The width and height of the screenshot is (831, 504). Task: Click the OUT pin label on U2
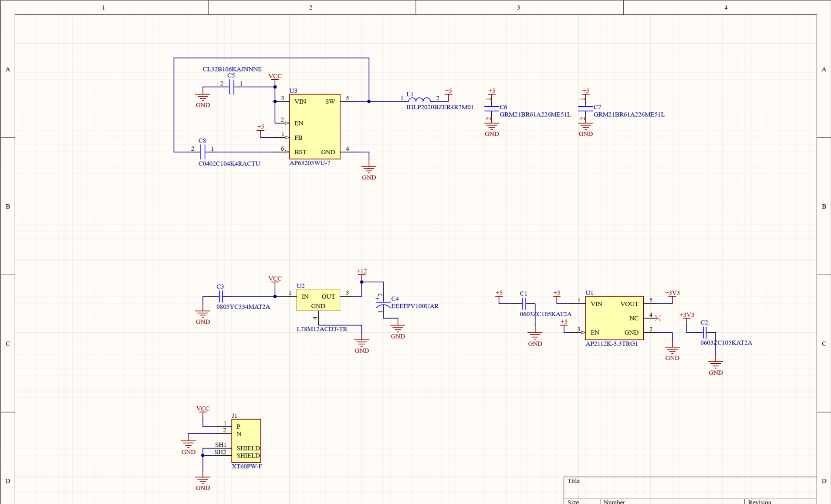(328, 297)
